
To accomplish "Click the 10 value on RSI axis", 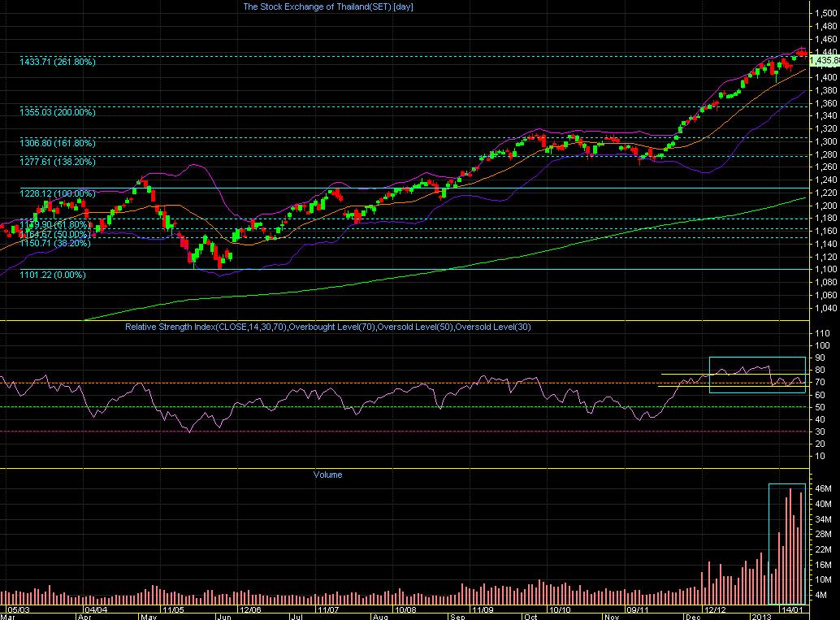I will 820,457.
